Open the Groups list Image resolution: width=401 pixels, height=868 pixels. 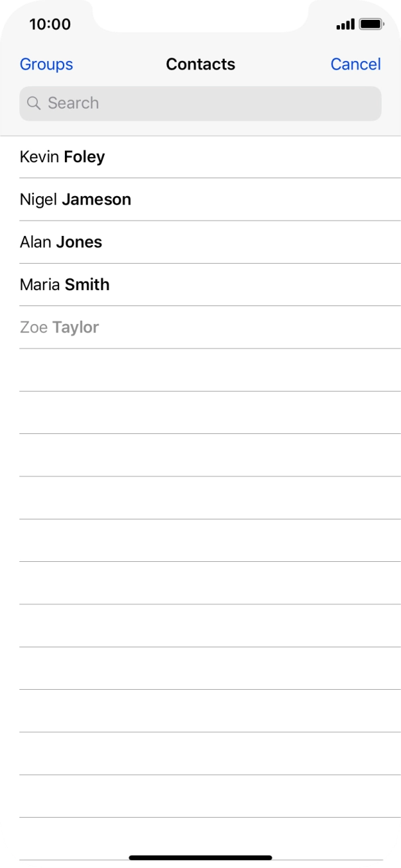46,64
